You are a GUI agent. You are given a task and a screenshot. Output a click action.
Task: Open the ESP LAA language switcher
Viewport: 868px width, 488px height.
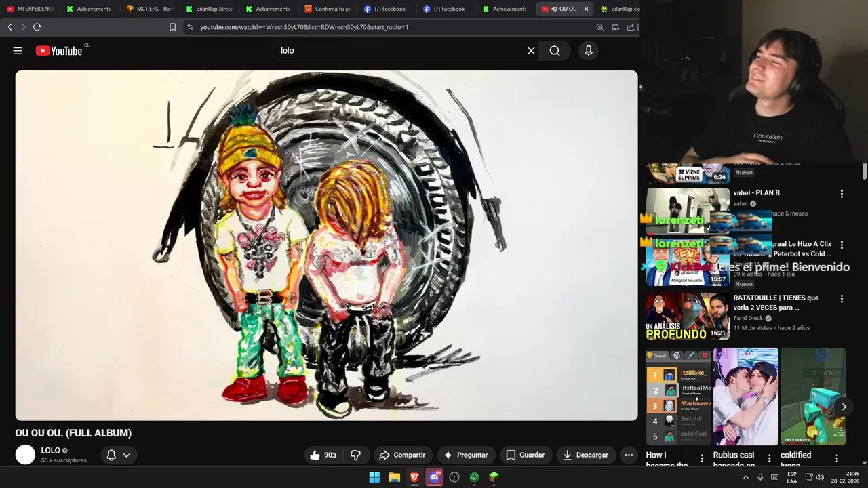[791, 477]
